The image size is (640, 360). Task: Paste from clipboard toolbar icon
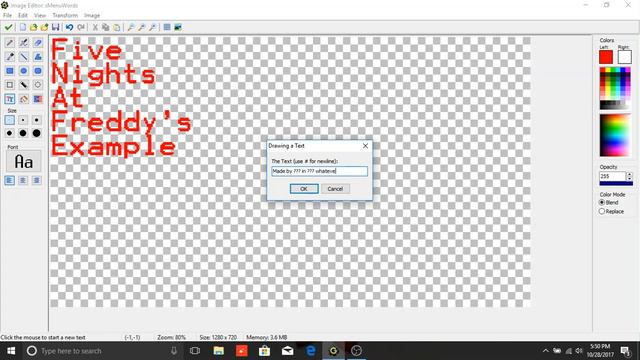pyautogui.click(x=117, y=27)
